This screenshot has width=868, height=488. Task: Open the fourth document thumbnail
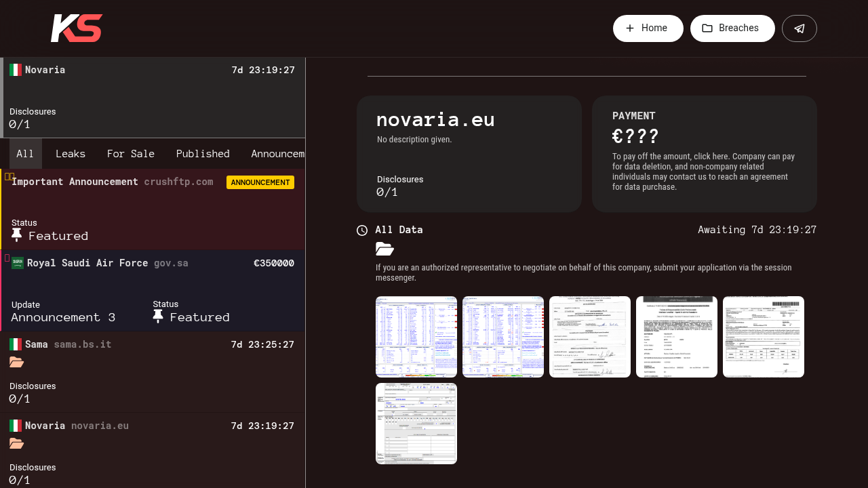[x=677, y=337]
